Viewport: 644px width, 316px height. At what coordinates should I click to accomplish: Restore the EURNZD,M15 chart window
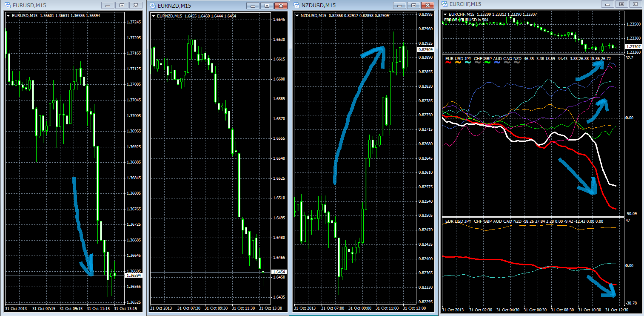[x=268, y=6]
